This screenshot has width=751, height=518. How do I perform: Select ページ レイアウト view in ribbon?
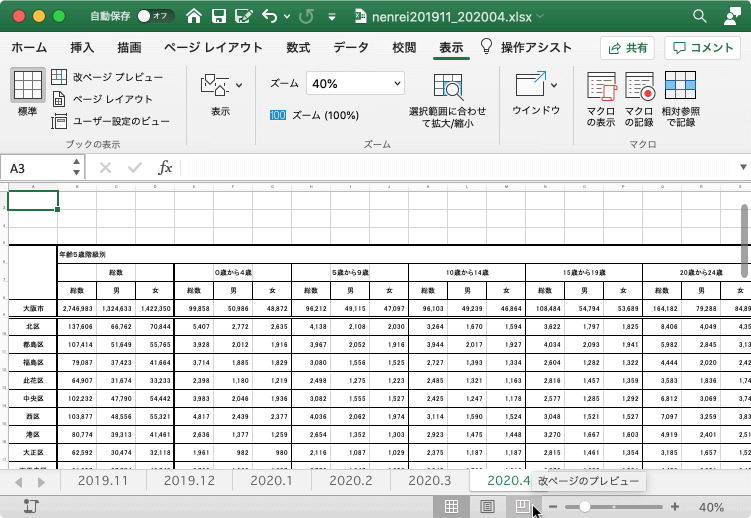click(102, 99)
